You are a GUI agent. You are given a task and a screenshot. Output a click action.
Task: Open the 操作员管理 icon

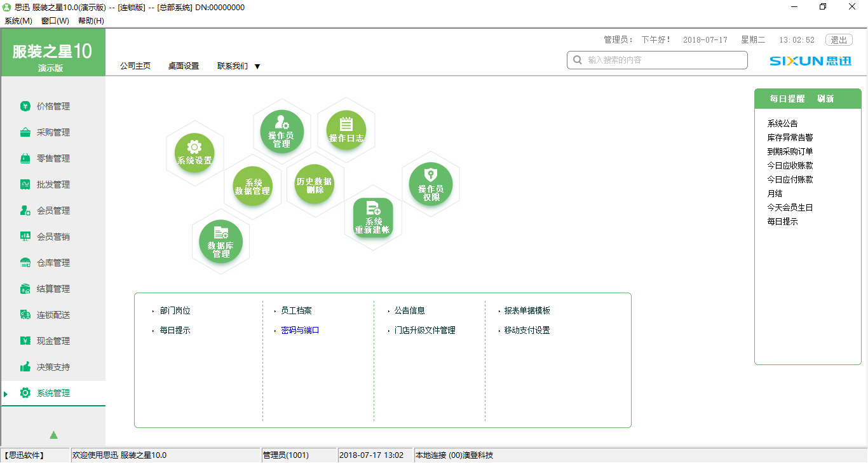(x=281, y=132)
